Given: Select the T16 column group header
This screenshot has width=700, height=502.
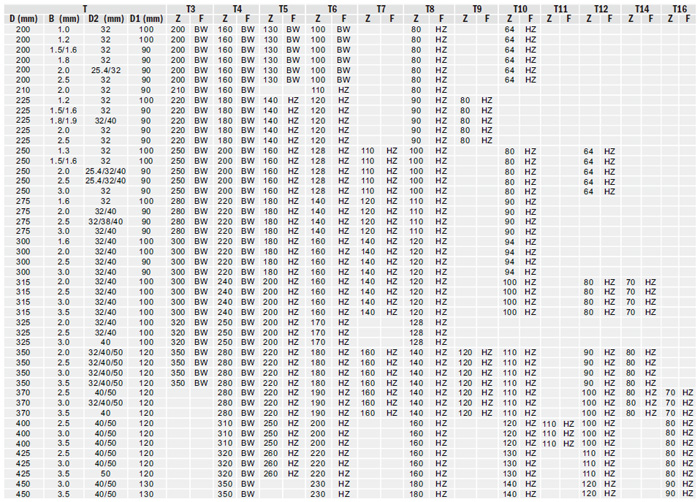Looking at the screenshot, I should 679,8.
